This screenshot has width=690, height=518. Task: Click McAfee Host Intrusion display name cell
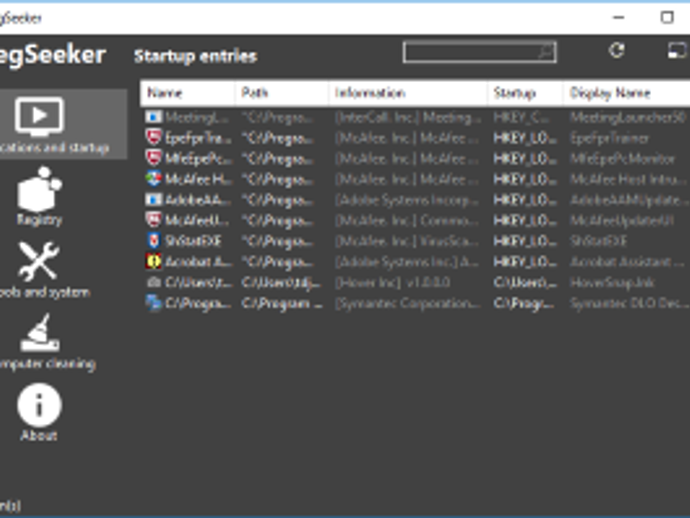tap(628, 180)
